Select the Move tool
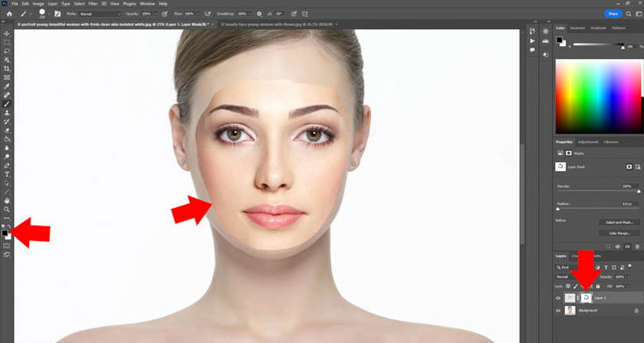Viewport: 644px width, 343px height. pos(7,34)
